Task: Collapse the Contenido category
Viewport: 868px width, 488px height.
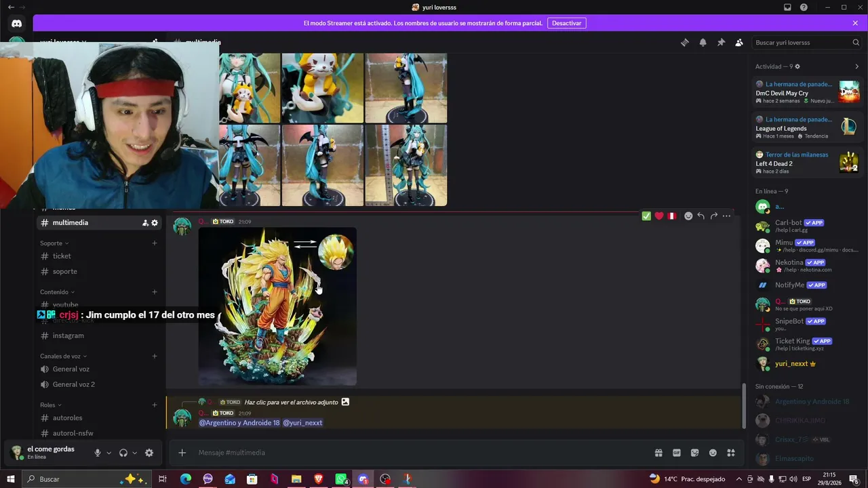Action: (57, 292)
